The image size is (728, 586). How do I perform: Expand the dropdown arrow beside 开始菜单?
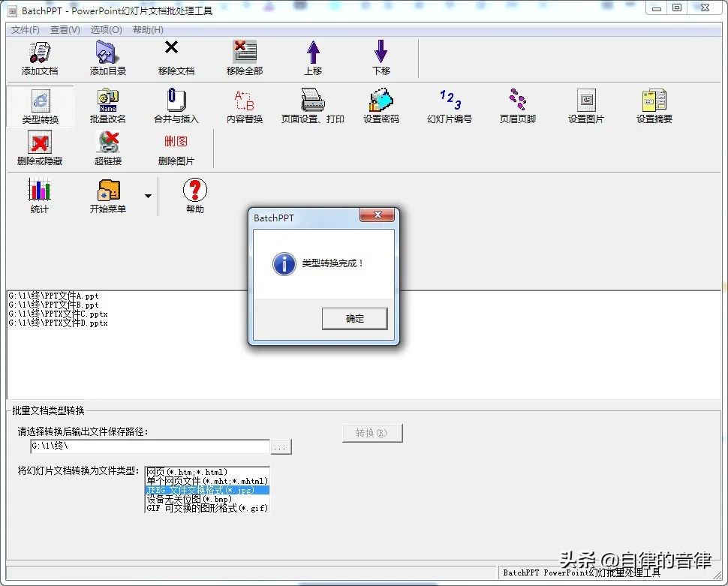148,196
